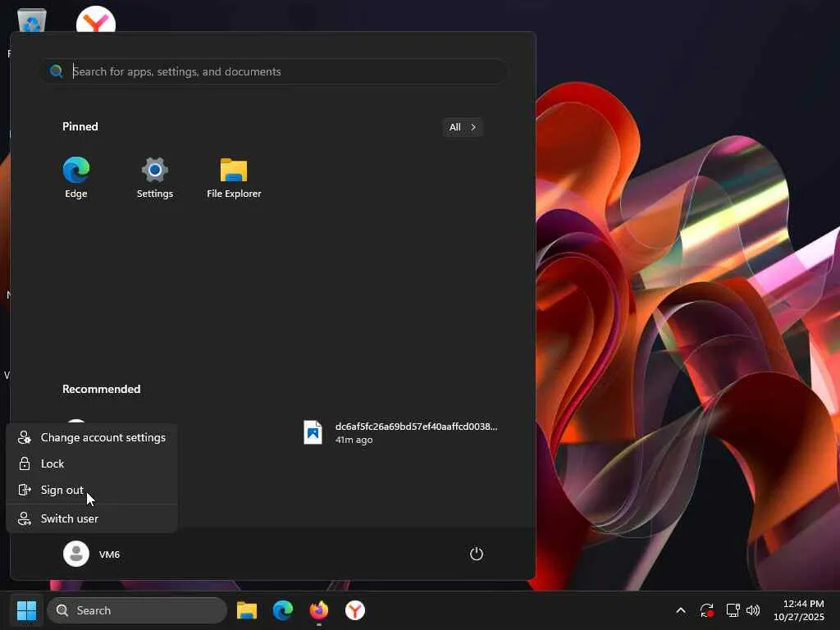
Task: Choose Sign out from the account menu
Action: tap(92, 490)
